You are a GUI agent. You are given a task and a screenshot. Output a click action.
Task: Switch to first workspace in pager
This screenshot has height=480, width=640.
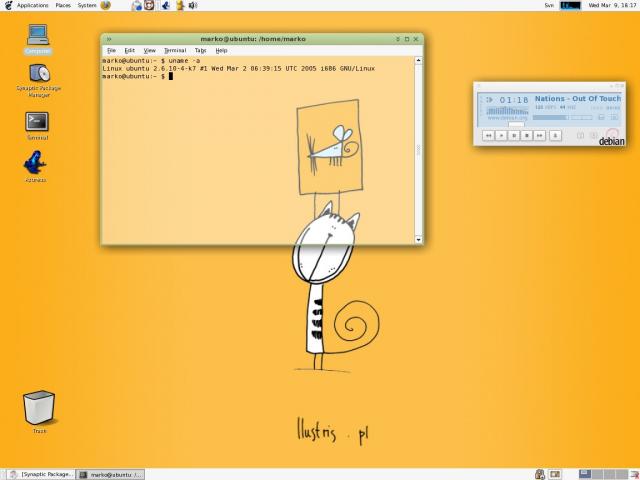[585, 474]
